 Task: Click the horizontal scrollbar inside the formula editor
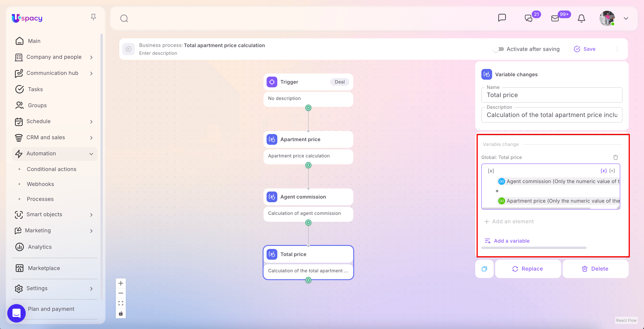pos(536,208)
